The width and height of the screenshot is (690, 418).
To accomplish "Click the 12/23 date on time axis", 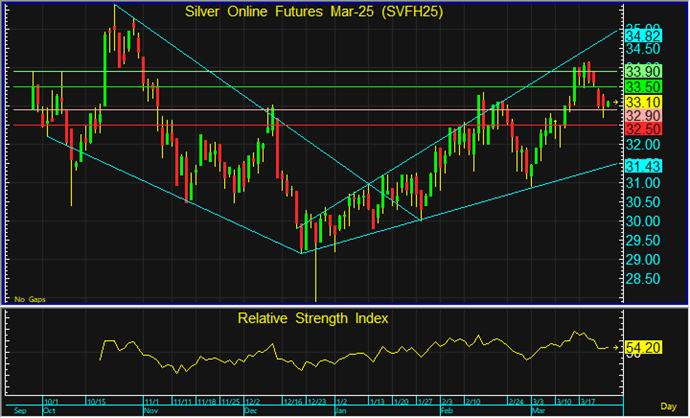I will tap(316, 400).
